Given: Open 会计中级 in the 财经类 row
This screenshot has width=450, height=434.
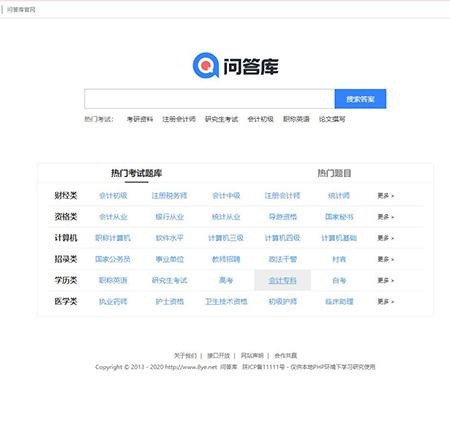Looking at the screenshot, I should (x=226, y=195).
